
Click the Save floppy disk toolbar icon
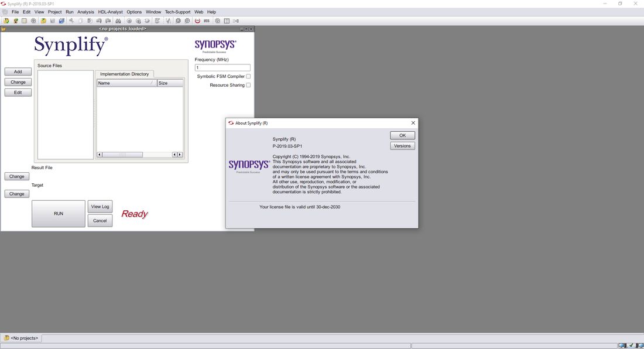coord(53,20)
